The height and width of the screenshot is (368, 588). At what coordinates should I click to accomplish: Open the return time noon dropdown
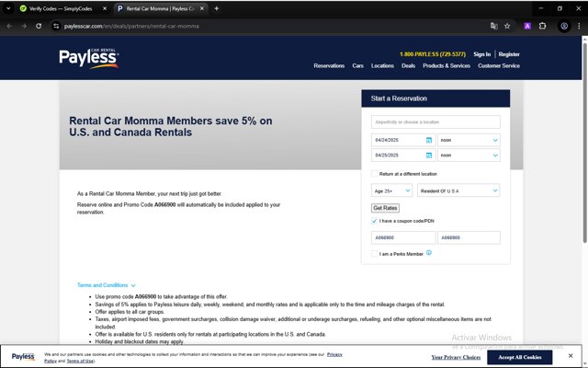(469, 155)
